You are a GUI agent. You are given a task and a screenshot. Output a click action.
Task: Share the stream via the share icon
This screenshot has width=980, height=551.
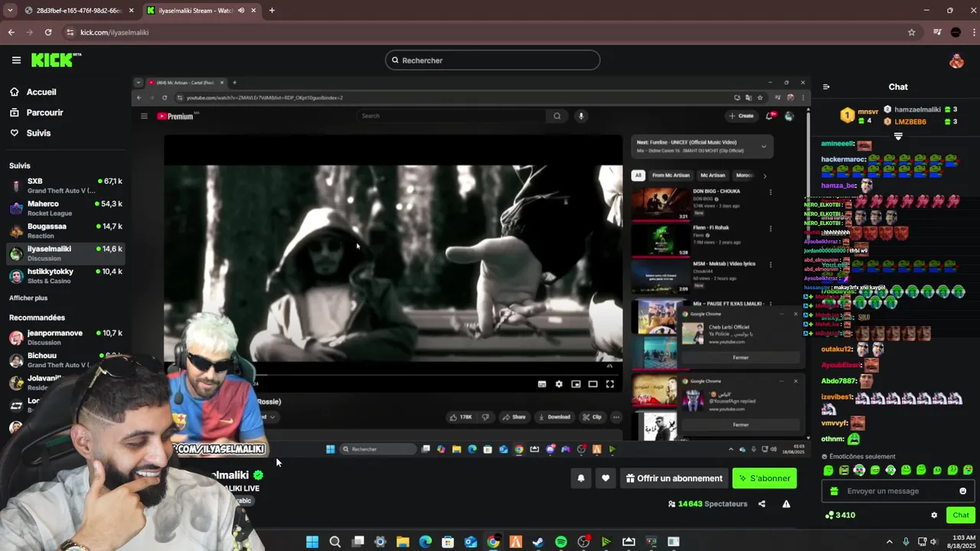click(762, 504)
